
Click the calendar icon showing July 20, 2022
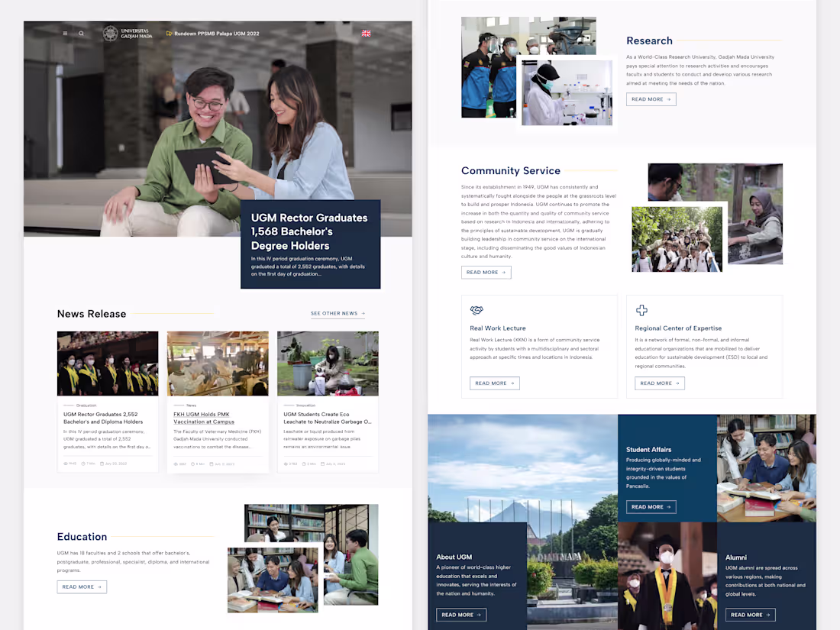pos(102,463)
